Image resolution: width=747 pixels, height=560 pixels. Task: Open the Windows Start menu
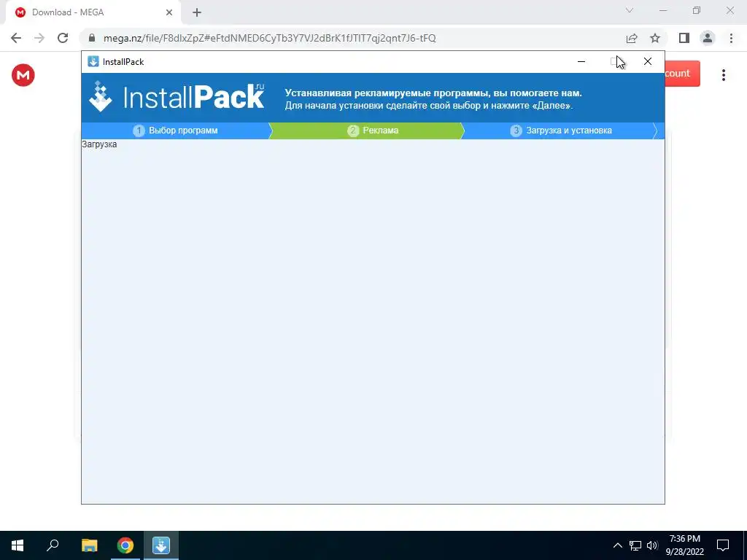click(18, 545)
